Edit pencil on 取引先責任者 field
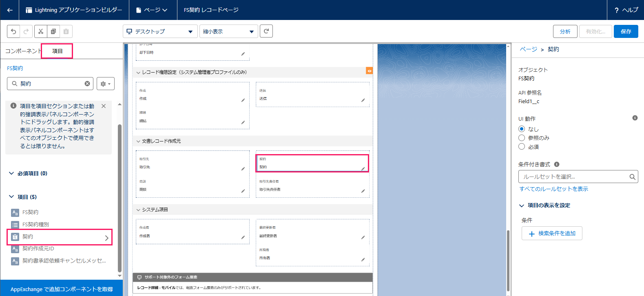Viewport: 644px width, 296px height. pyautogui.click(x=363, y=191)
